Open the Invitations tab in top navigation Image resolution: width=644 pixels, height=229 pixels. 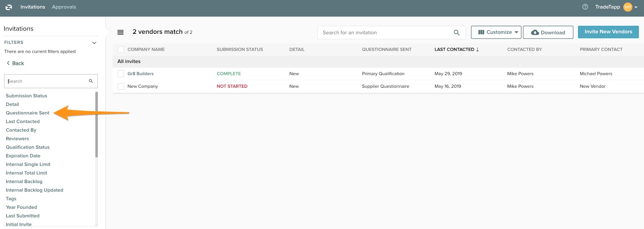click(x=33, y=7)
